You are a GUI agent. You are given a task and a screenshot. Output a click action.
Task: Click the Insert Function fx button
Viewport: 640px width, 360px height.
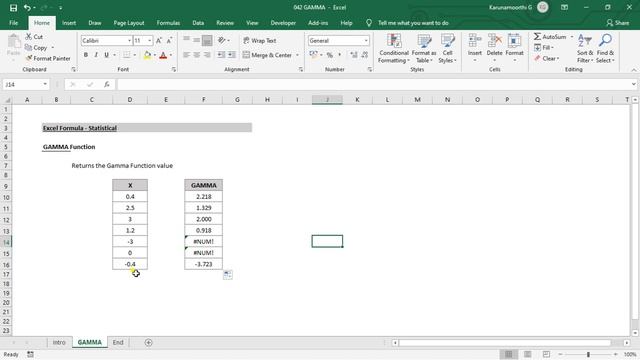107,84
